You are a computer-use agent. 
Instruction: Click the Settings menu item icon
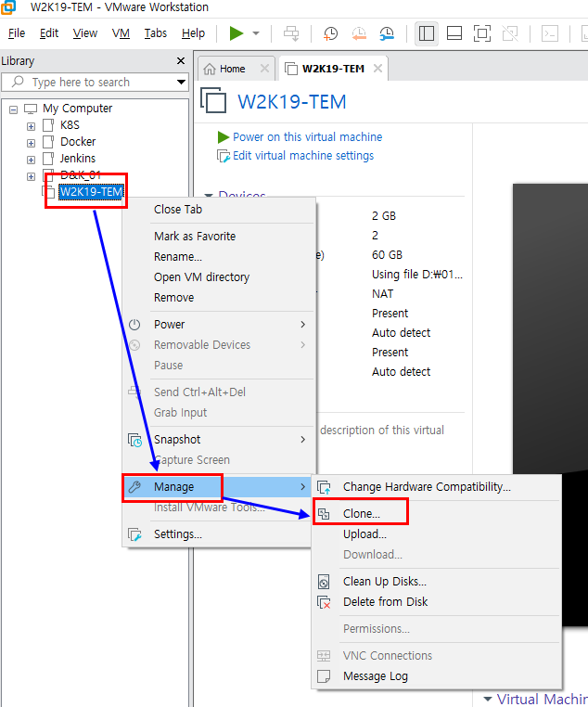coord(134,534)
